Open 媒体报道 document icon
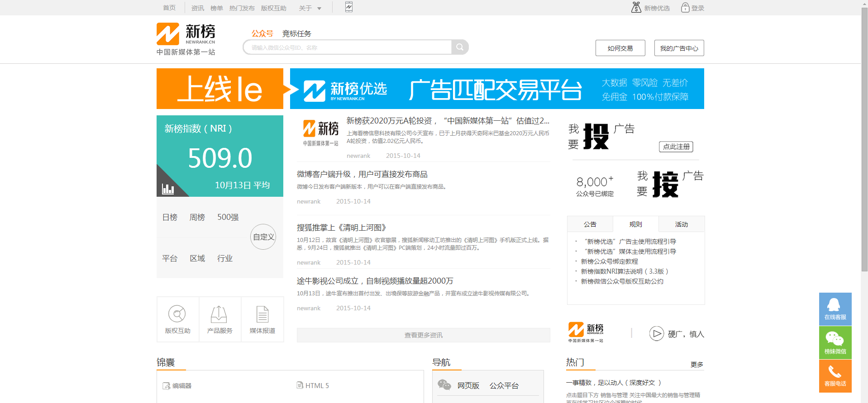The image size is (868, 403). point(262,314)
